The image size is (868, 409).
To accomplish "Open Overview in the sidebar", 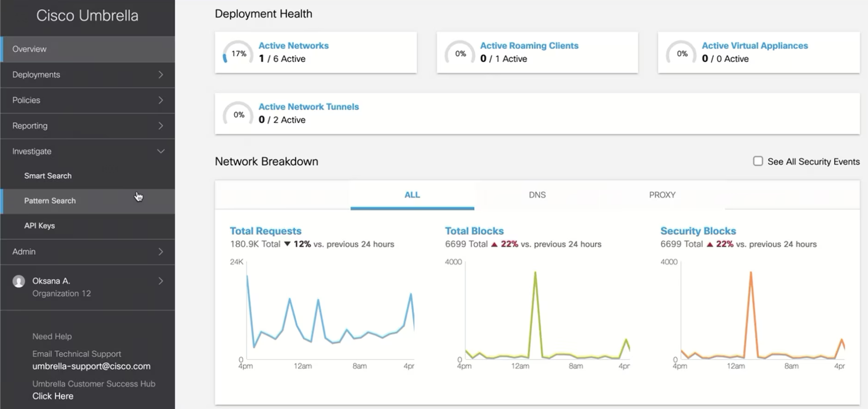I will click(87, 49).
